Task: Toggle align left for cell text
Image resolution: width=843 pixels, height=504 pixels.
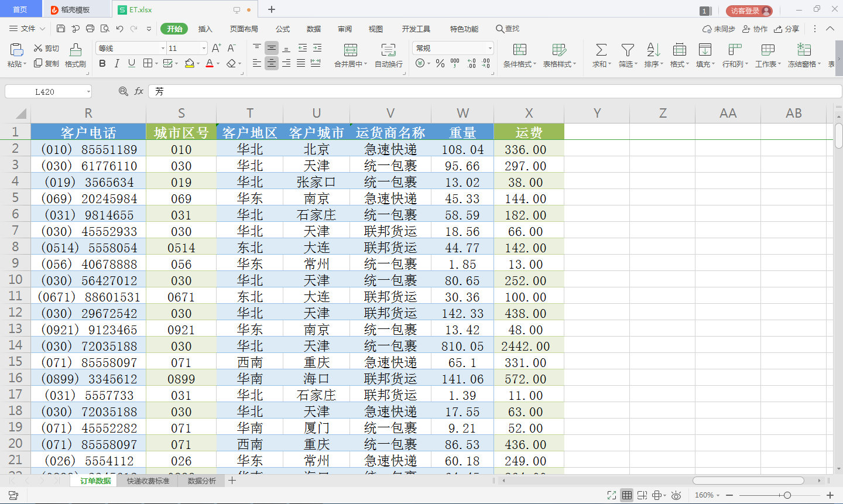Action: pyautogui.click(x=257, y=63)
